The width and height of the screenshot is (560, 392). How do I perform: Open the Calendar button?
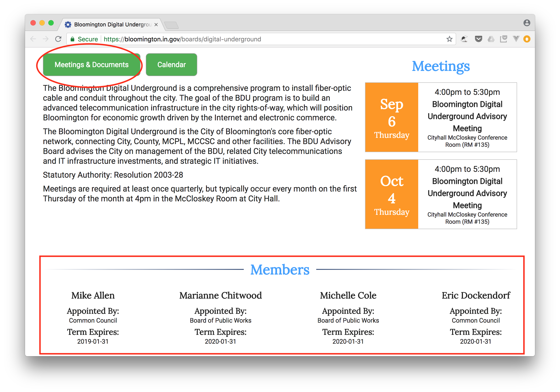point(172,65)
